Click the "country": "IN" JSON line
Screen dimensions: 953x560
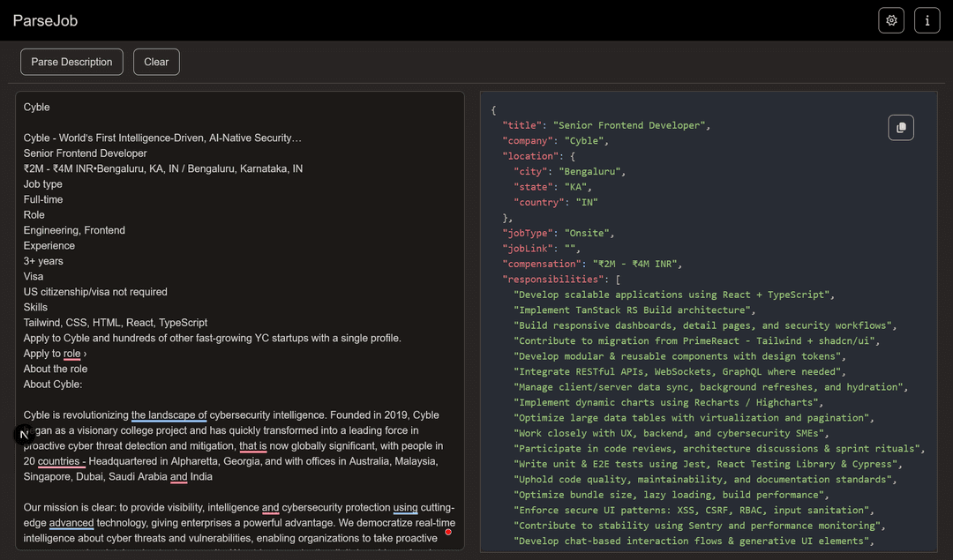pyautogui.click(x=556, y=202)
